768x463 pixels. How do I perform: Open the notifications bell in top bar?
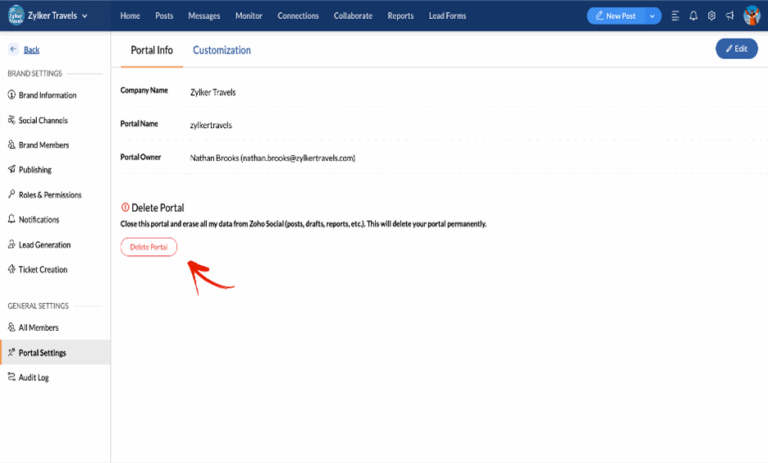coord(693,16)
